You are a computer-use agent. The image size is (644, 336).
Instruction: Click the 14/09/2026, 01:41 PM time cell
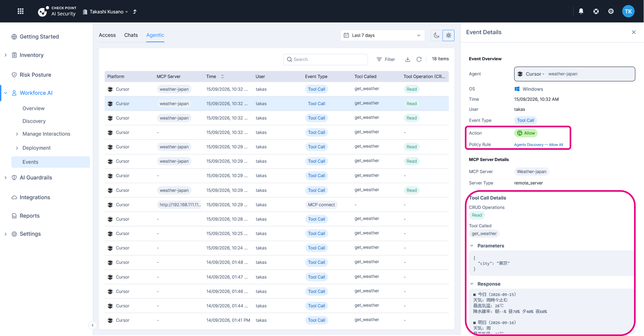click(228, 320)
